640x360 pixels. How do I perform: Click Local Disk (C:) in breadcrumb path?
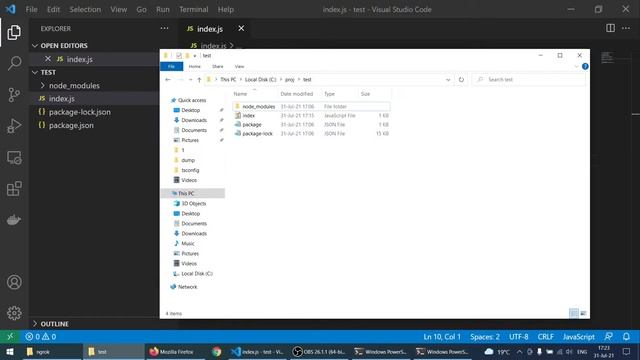click(x=260, y=80)
